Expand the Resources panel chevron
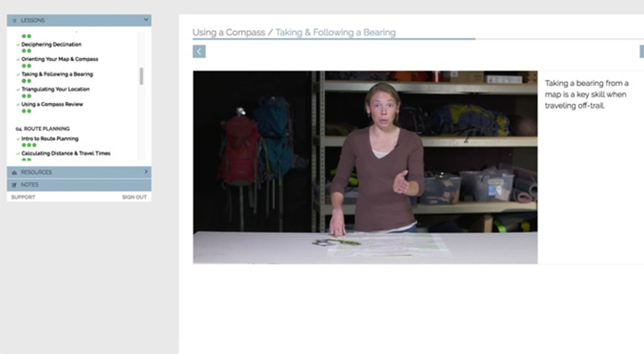This screenshot has width=644, height=354. pos(145,172)
